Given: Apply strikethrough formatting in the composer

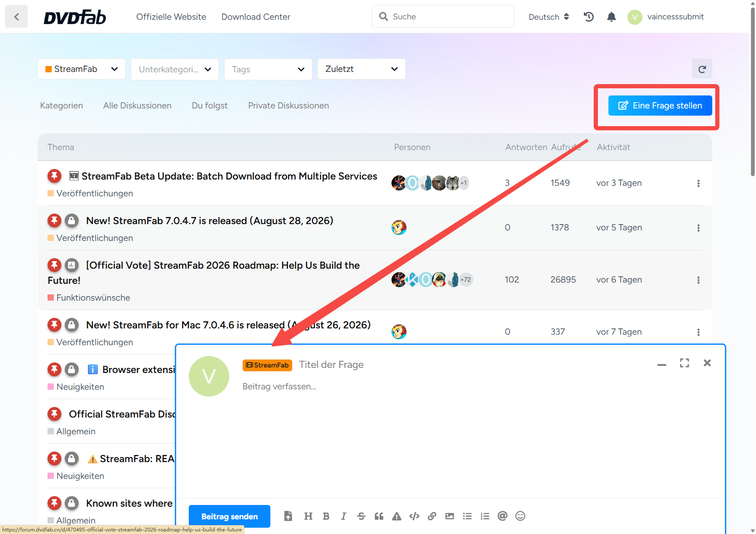Looking at the screenshot, I should coord(361,516).
